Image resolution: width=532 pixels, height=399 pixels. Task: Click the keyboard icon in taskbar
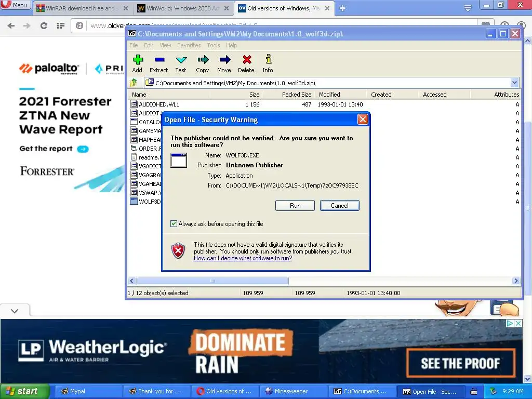[x=474, y=392]
